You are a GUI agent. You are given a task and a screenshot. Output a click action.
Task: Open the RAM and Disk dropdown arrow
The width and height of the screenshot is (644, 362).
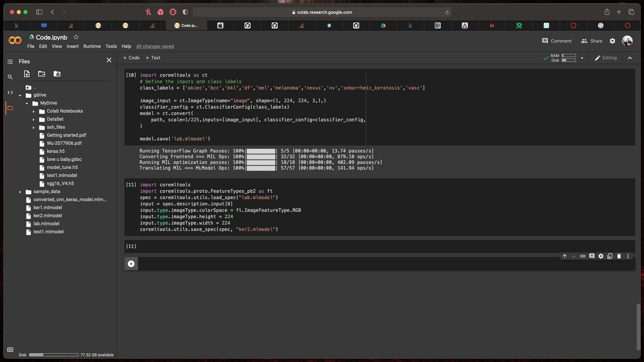pos(582,58)
